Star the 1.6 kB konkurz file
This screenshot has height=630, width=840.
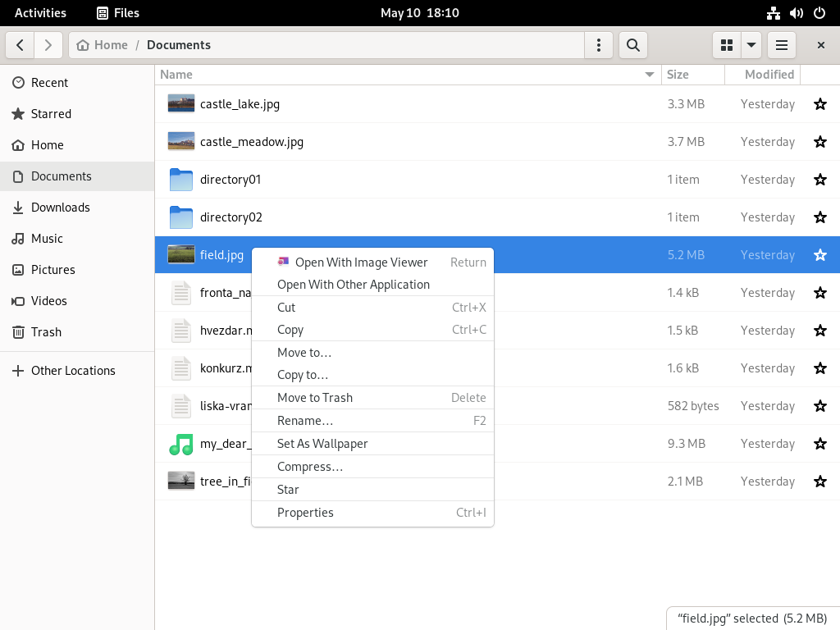(820, 368)
